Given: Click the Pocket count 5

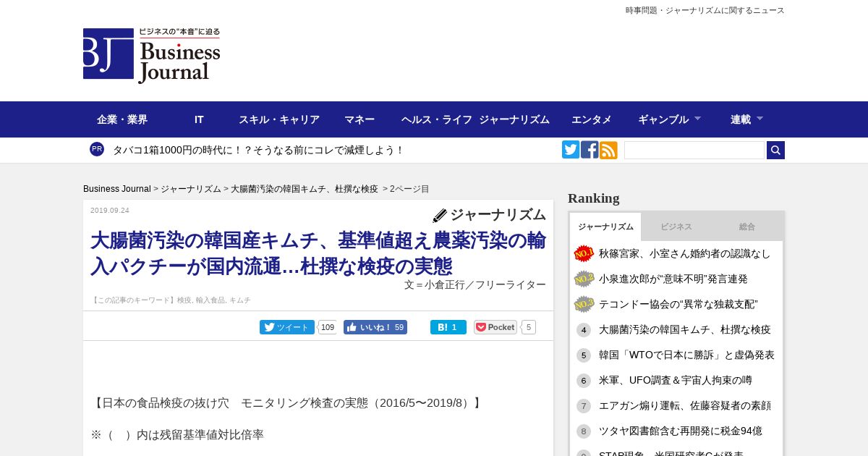Looking at the screenshot, I should [529, 327].
